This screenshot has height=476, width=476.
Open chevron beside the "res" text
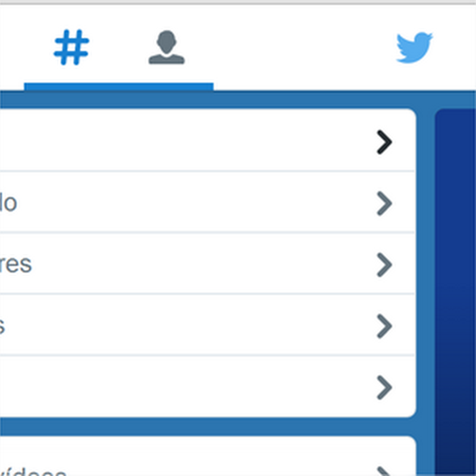pyautogui.click(x=384, y=265)
